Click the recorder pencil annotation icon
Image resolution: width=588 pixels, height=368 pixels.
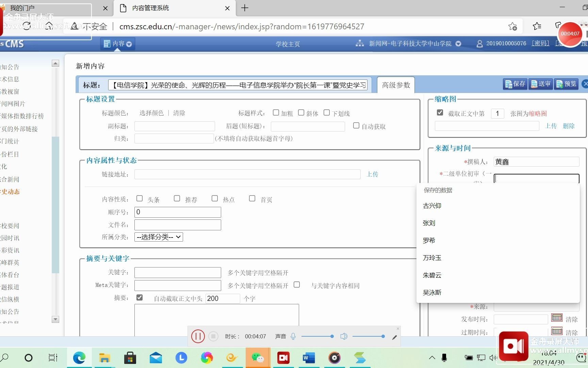(x=394, y=337)
